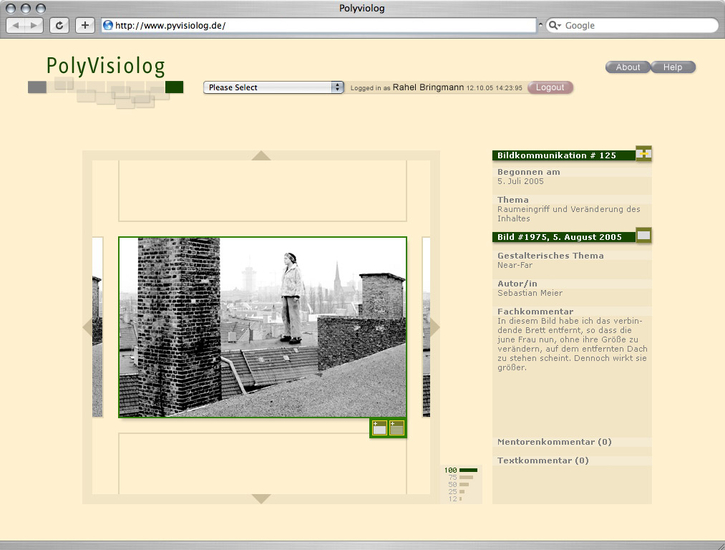Click the gray square below the logo
The height and width of the screenshot is (550, 725).
[x=37, y=87]
